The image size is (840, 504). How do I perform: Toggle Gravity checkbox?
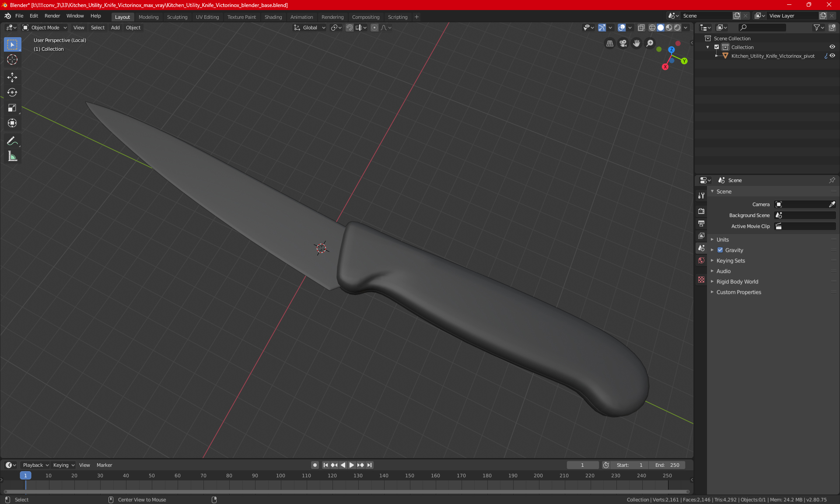720,250
